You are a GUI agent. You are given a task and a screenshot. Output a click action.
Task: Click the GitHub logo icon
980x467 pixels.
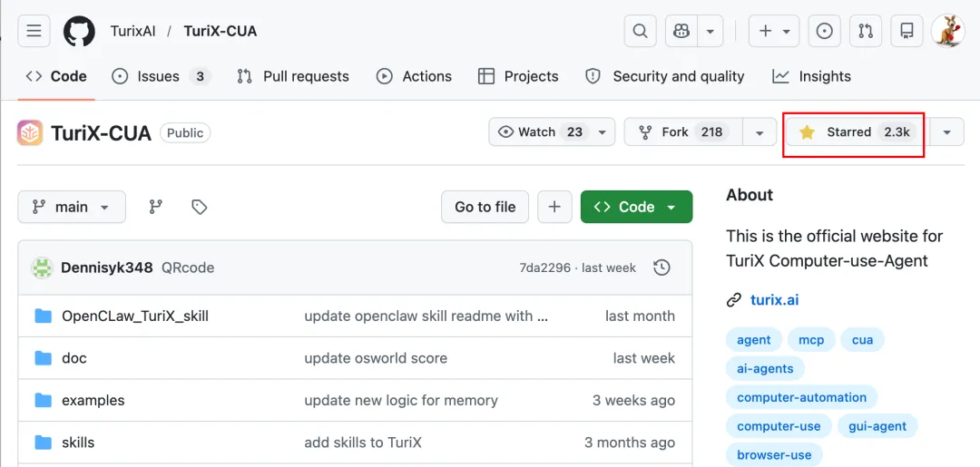79,31
